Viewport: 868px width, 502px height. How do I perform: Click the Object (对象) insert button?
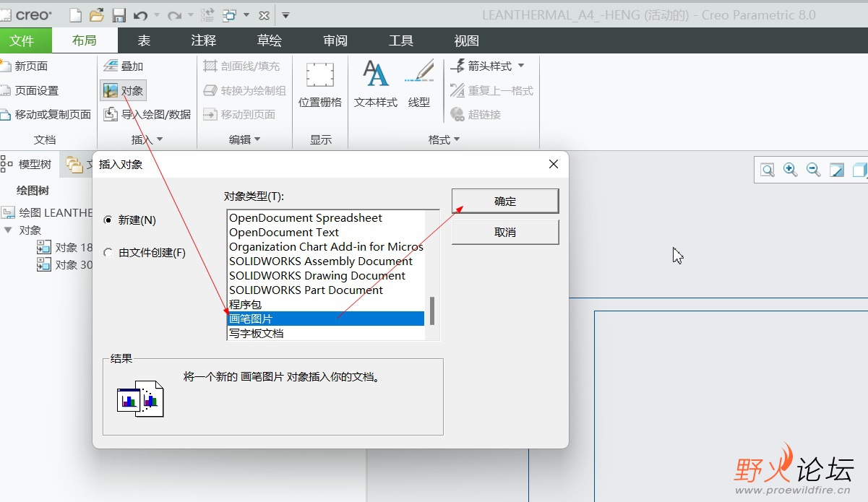124,90
